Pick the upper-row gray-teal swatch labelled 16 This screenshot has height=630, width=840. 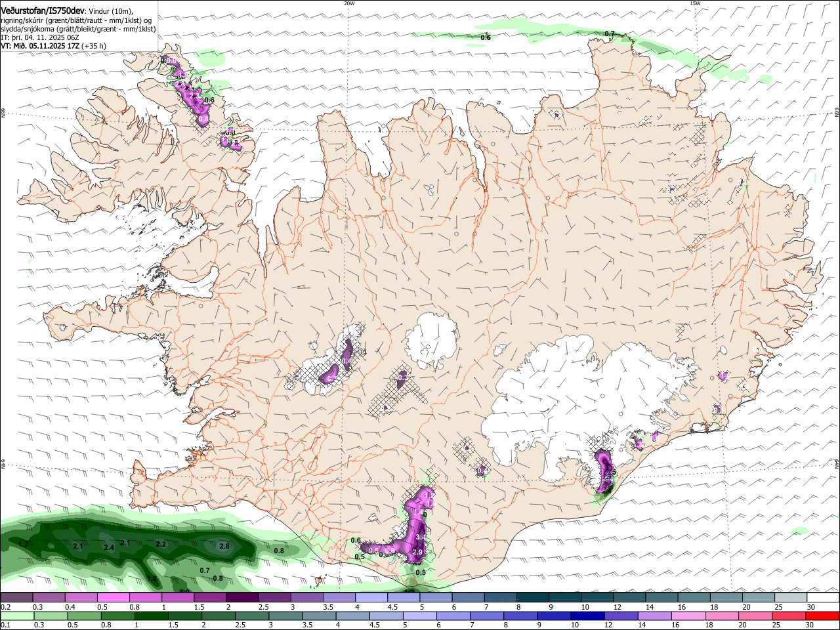point(694,598)
